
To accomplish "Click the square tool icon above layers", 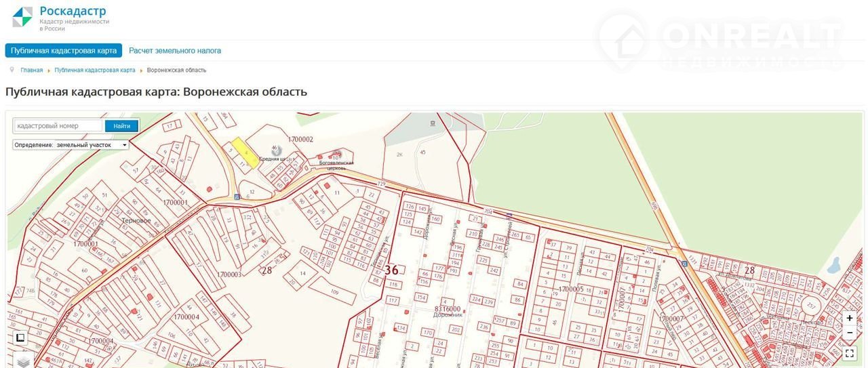I will [x=20, y=338].
